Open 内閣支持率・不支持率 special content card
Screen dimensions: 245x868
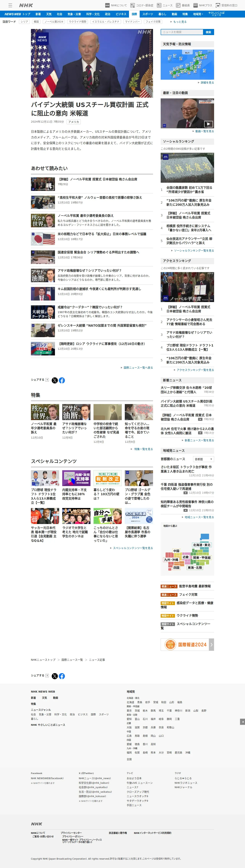[76, 485]
